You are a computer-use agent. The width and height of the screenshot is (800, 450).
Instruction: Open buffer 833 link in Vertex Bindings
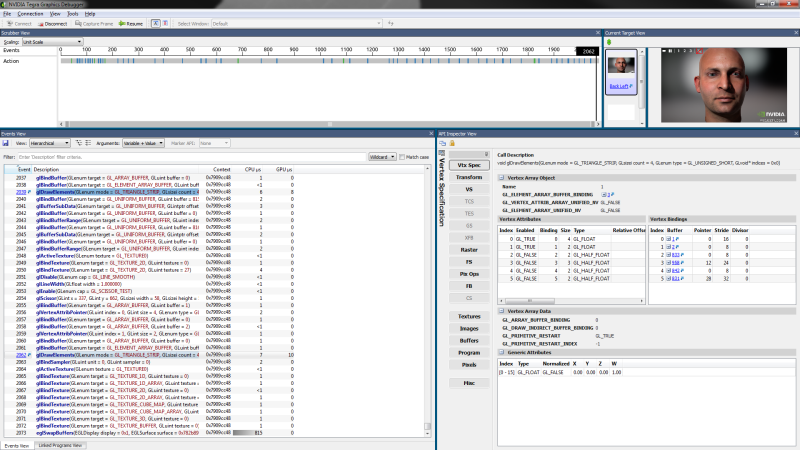coord(675,255)
